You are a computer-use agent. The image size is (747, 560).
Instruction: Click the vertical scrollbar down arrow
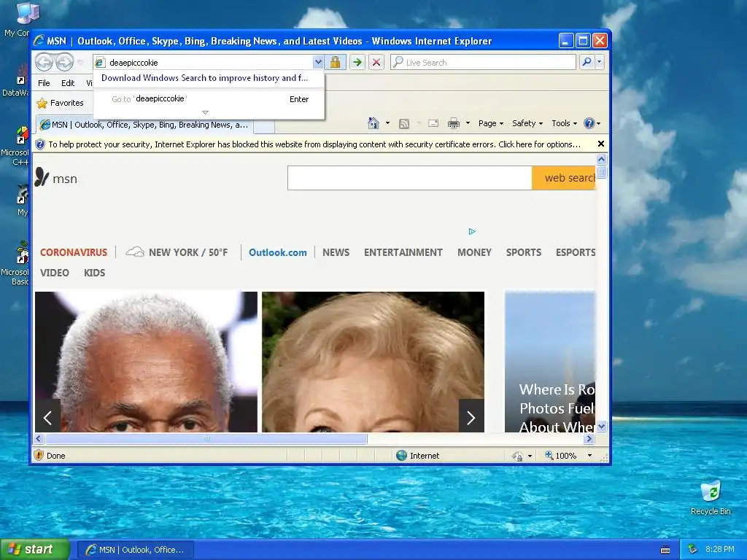(601, 426)
